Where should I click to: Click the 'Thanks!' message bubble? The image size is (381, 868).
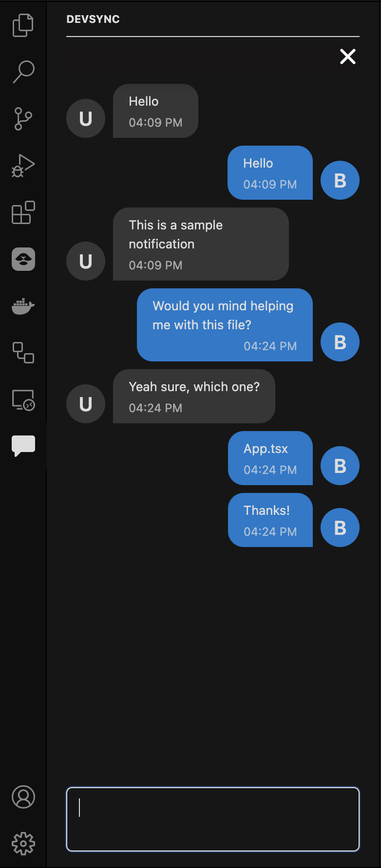[270, 520]
